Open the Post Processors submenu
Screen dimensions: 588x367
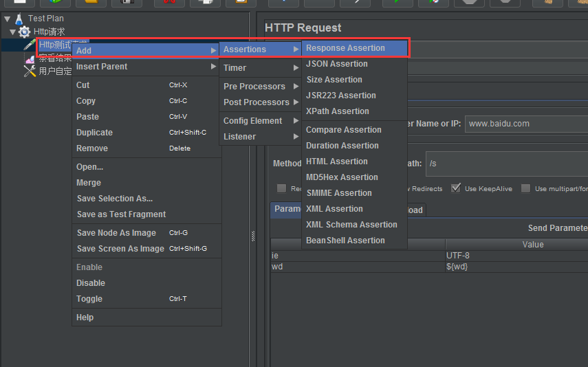tap(261, 102)
